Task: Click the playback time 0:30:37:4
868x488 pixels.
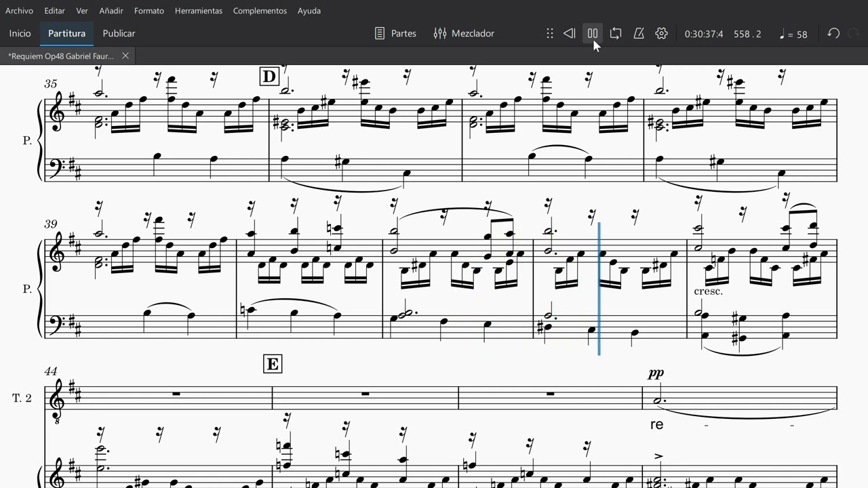Action: click(x=704, y=34)
